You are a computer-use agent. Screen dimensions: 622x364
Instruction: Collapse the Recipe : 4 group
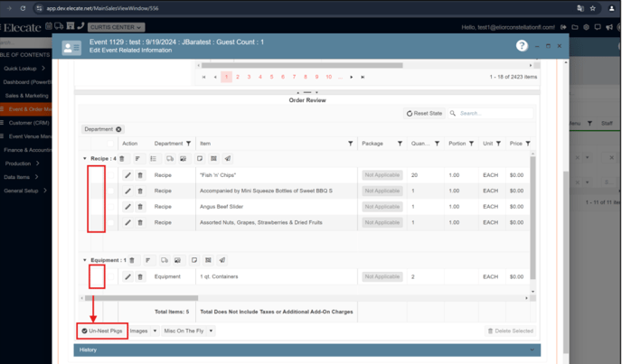coord(84,159)
